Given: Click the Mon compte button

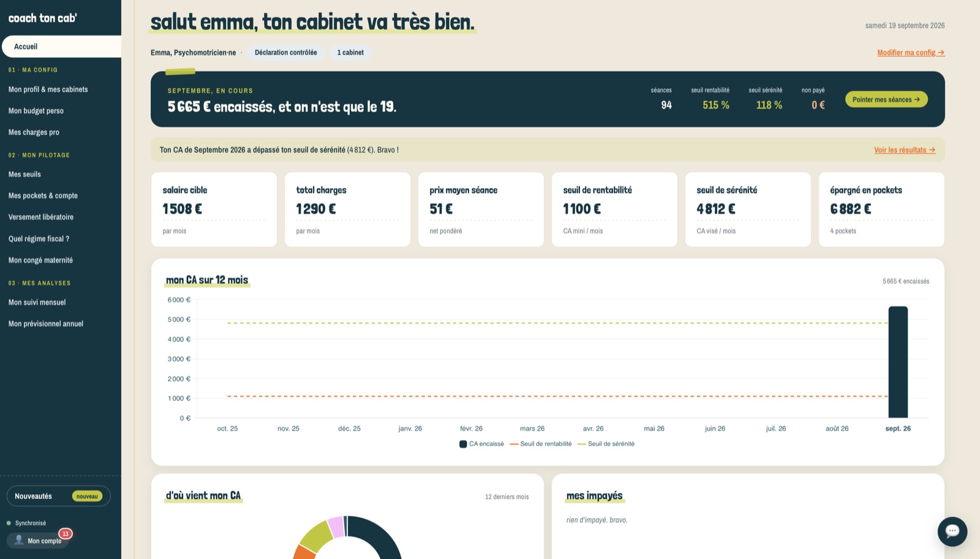Looking at the screenshot, I should (37, 541).
